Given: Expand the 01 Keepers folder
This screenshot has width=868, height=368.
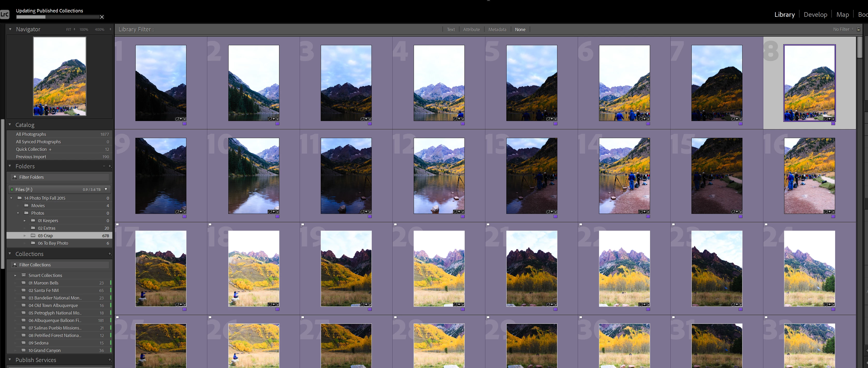Looking at the screenshot, I should (25, 221).
